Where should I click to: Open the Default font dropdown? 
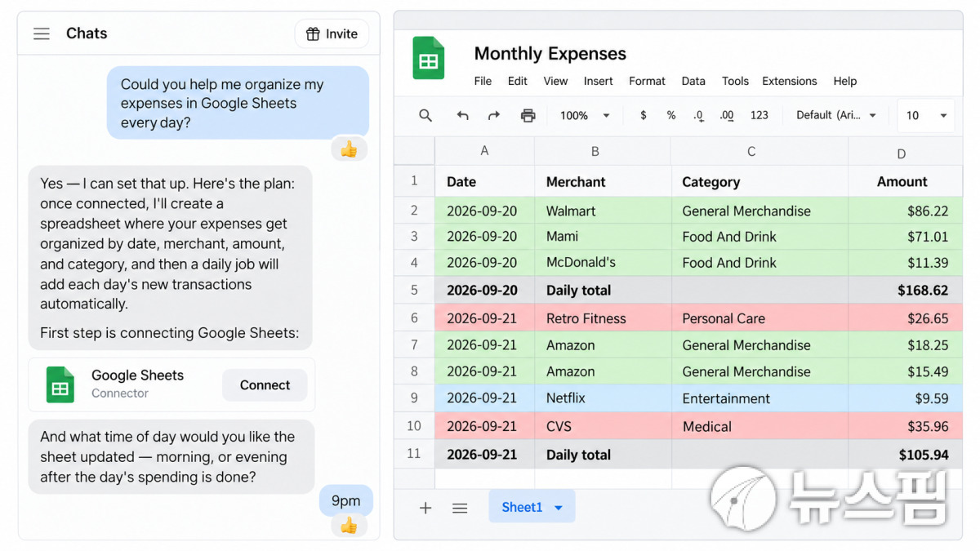837,115
